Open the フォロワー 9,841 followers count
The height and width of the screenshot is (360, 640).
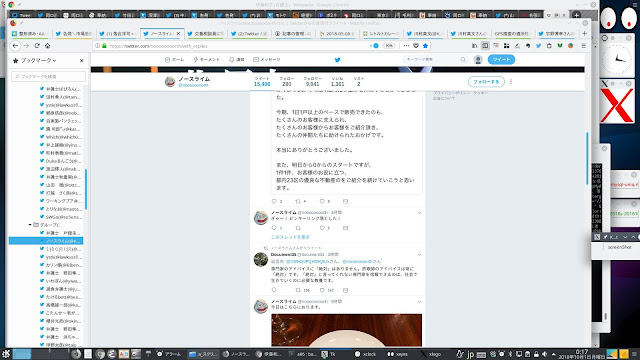pyautogui.click(x=312, y=82)
